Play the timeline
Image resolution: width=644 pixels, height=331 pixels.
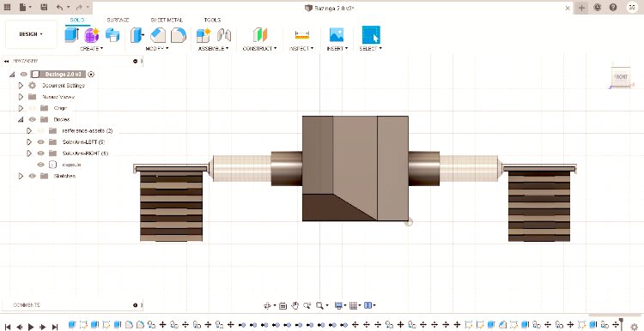(31, 327)
